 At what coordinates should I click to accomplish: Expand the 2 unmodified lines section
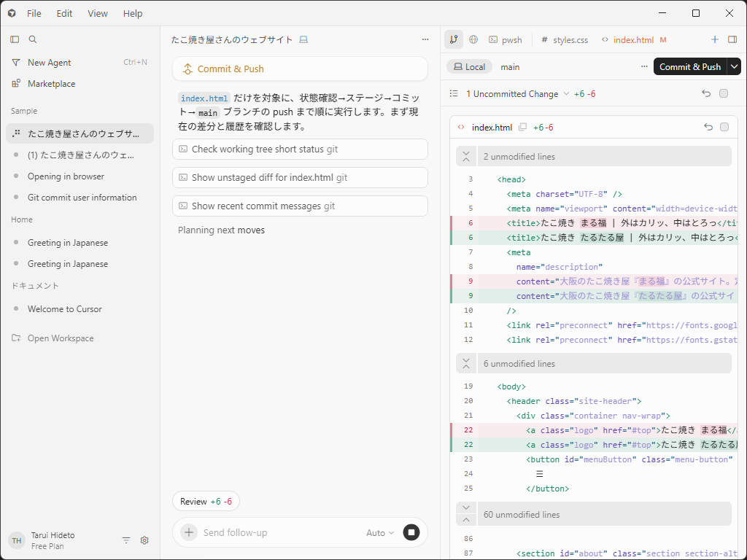(x=466, y=156)
